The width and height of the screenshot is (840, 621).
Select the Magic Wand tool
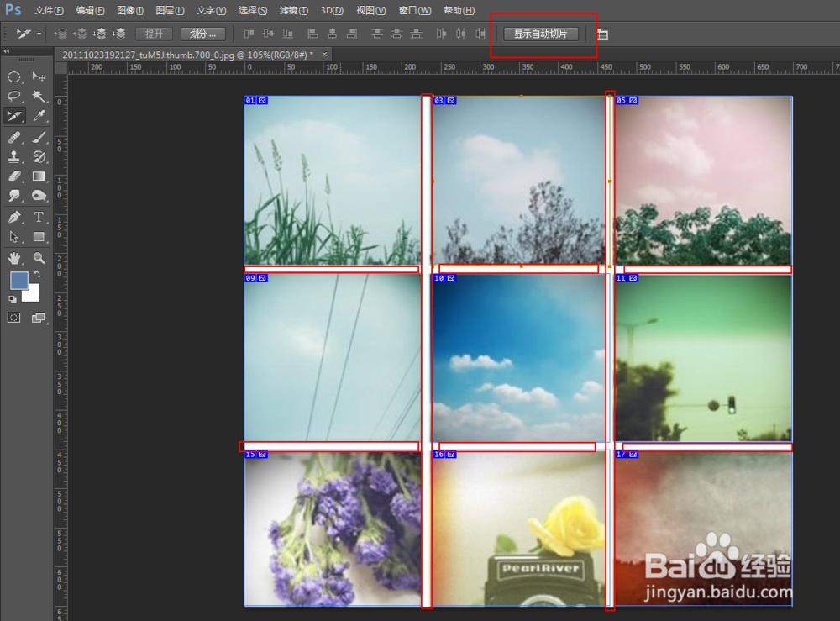coord(39,97)
